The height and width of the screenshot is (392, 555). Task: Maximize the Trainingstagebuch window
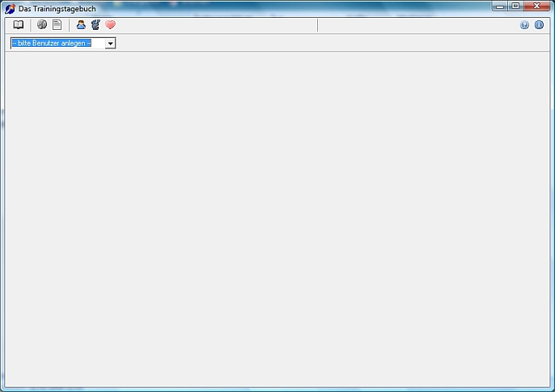click(515, 6)
